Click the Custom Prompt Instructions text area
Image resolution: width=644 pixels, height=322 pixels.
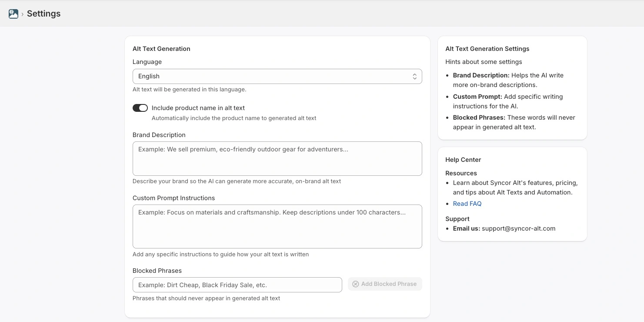tap(277, 226)
